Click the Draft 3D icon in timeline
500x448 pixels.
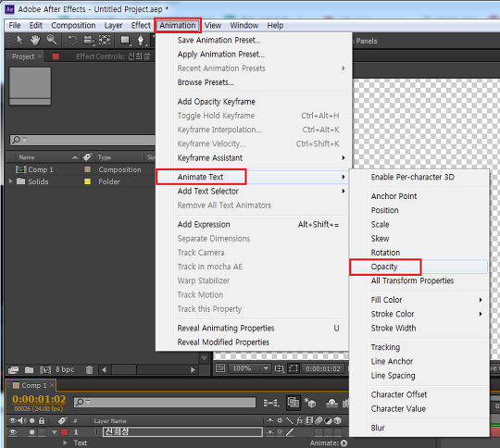pos(310,403)
